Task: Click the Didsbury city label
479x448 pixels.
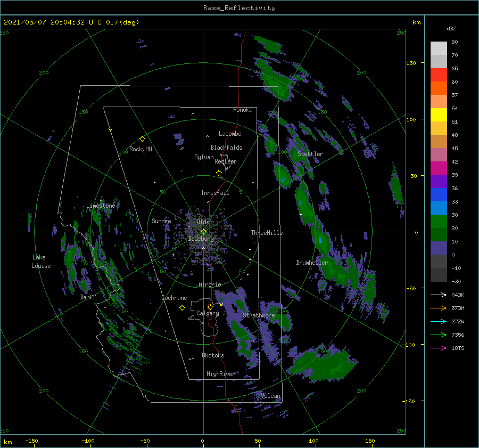Action: click(x=201, y=239)
